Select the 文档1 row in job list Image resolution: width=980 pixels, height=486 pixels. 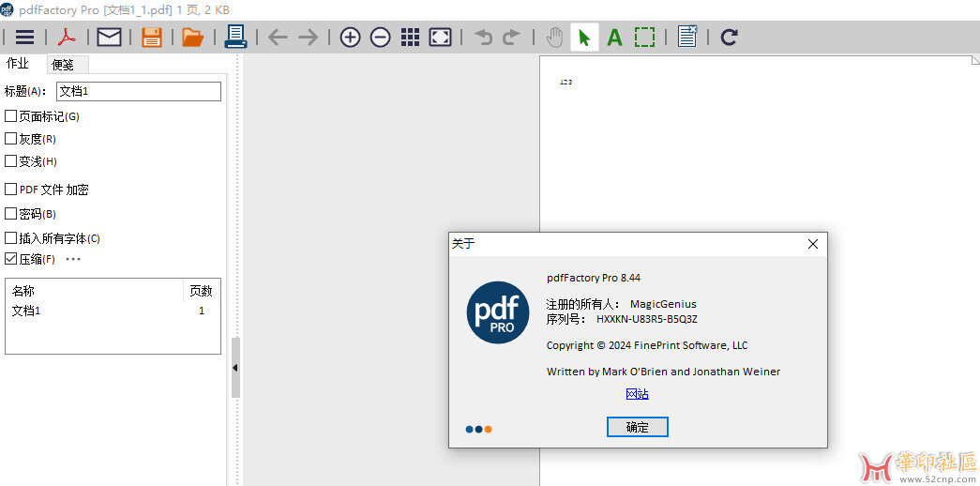(x=113, y=311)
